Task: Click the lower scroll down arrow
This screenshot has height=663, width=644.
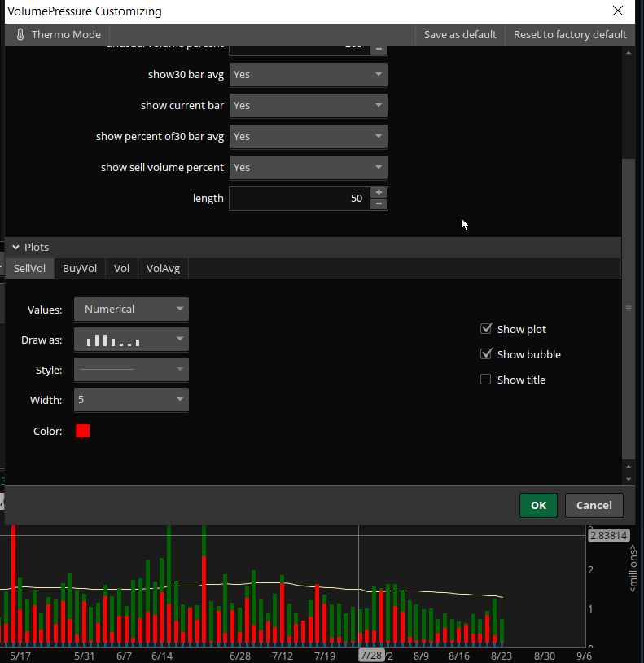Action: click(x=629, y=479)
